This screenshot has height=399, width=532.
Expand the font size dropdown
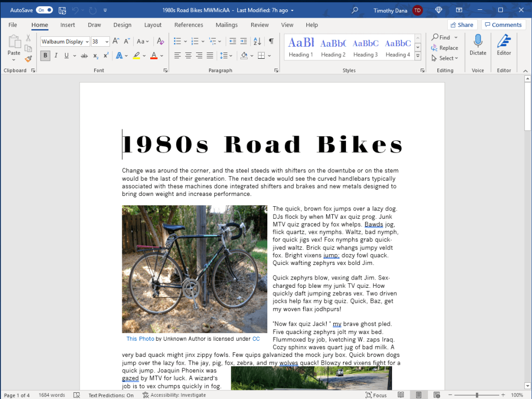coord(107,42)
